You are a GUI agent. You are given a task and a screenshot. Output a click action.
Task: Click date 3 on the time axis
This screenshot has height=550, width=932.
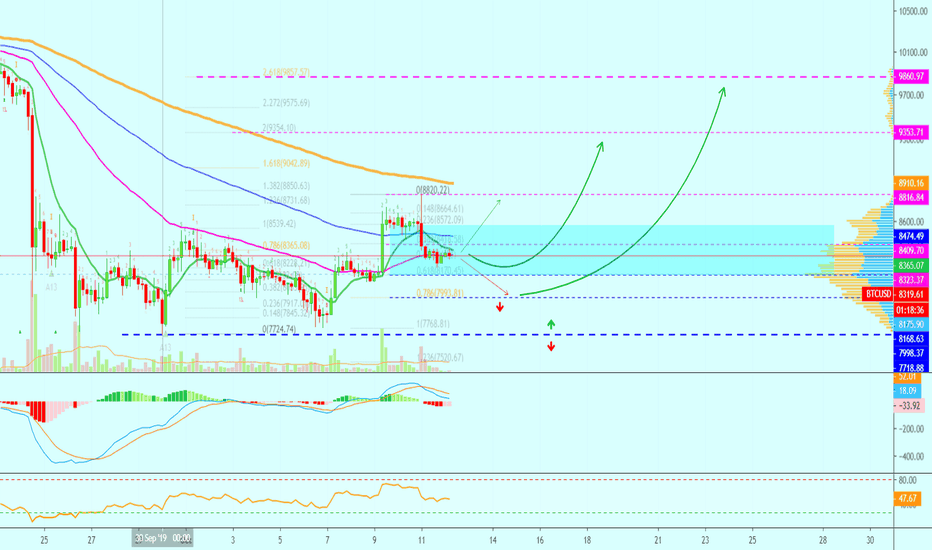tap(233, 540)
